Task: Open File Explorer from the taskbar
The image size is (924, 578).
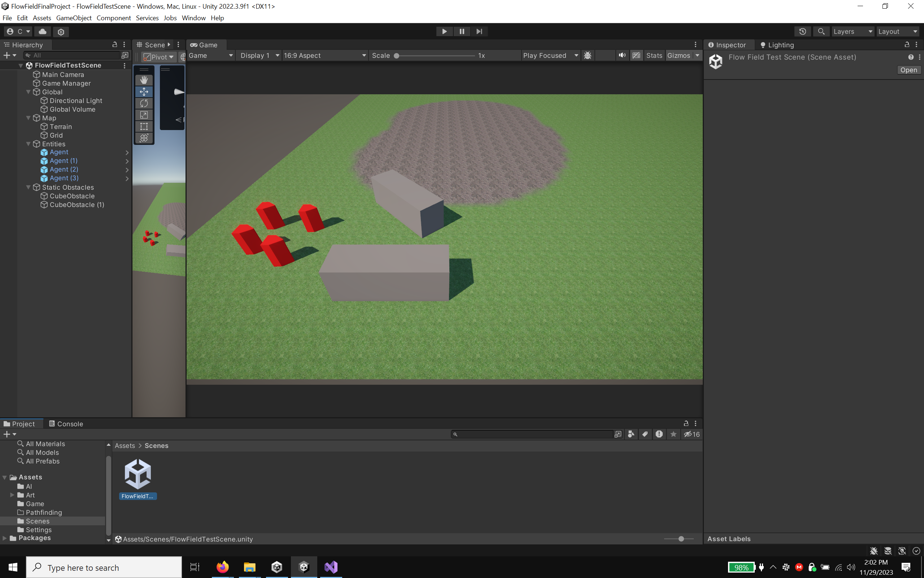Action: point(250,567)
